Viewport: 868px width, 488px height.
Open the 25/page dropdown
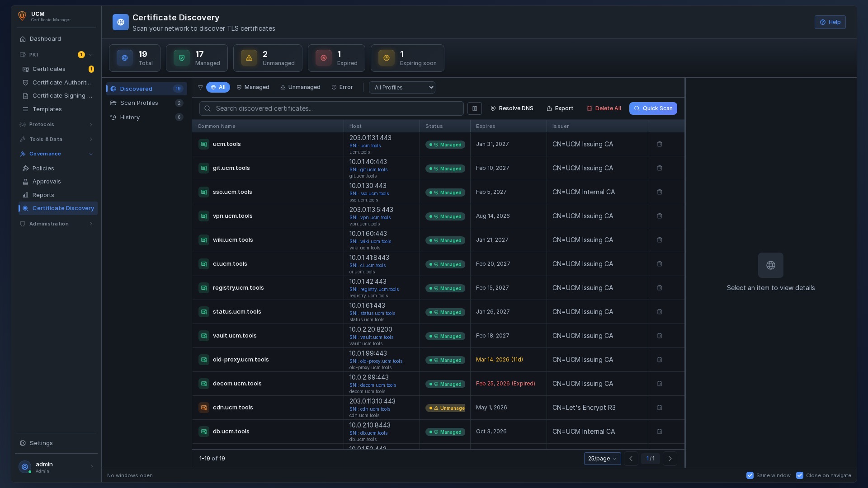click(602, 459)
